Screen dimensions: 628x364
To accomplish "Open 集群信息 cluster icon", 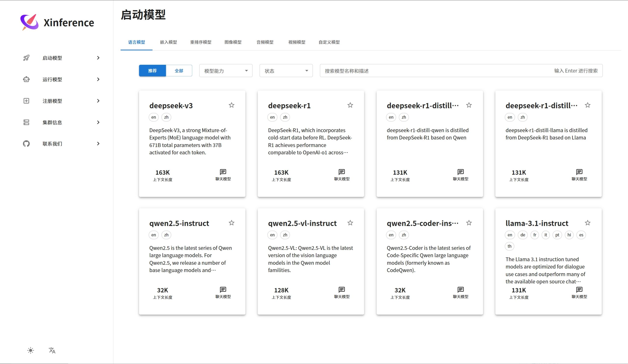I will click(x=26, y=122).
